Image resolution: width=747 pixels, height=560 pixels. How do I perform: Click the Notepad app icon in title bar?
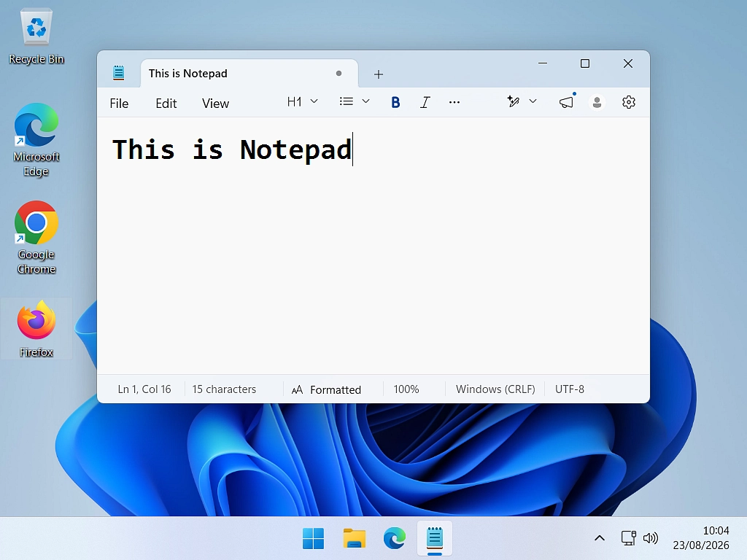(x=119, y=73)
